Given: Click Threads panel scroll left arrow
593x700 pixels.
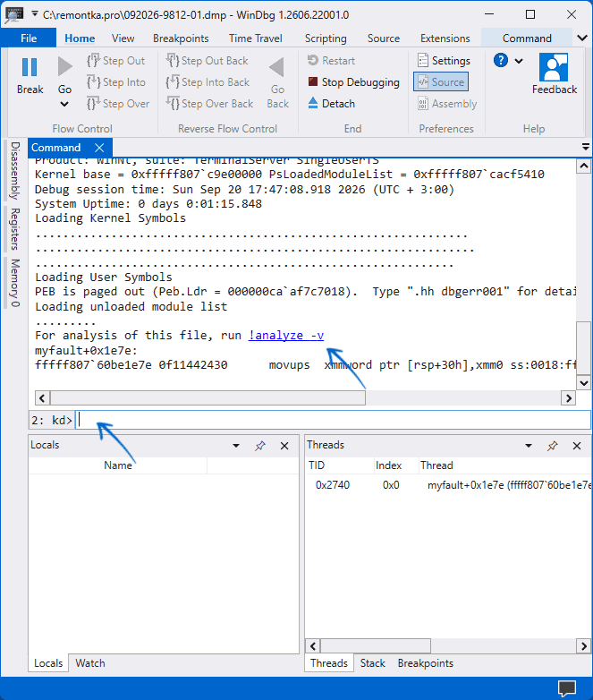Looking at the screenshot, I should click(313, 646).
